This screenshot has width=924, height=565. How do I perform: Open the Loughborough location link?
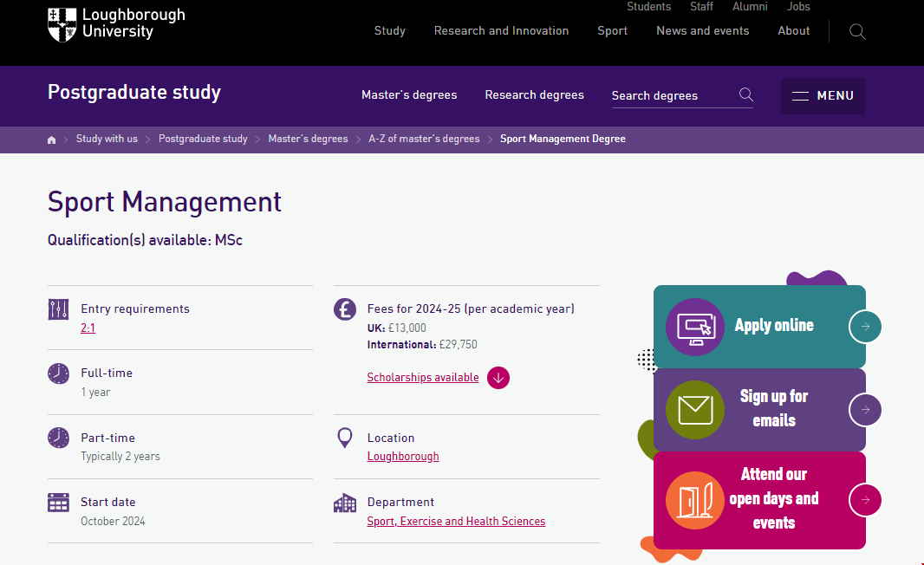coord(403,457)
